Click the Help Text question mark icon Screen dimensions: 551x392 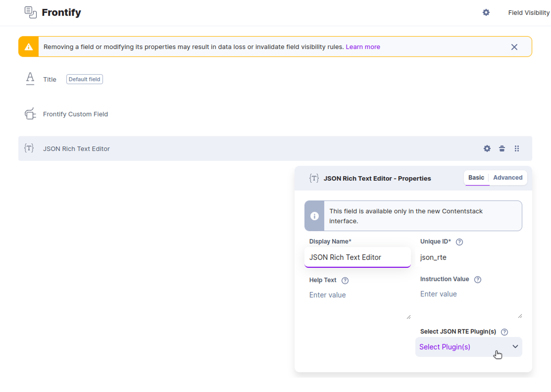pos(345,281)
